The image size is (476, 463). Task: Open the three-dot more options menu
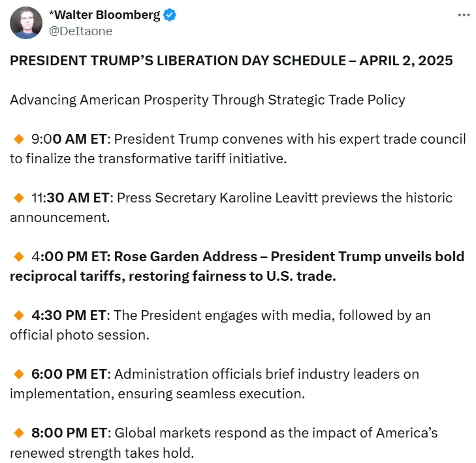tap(464, 15)
